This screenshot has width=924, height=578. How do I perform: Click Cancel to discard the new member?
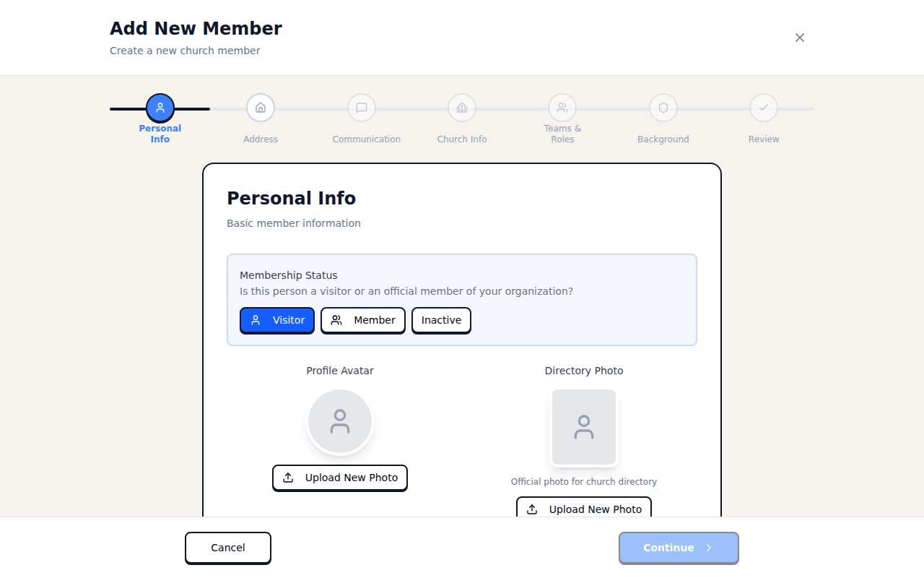click(x=227, y=548)
